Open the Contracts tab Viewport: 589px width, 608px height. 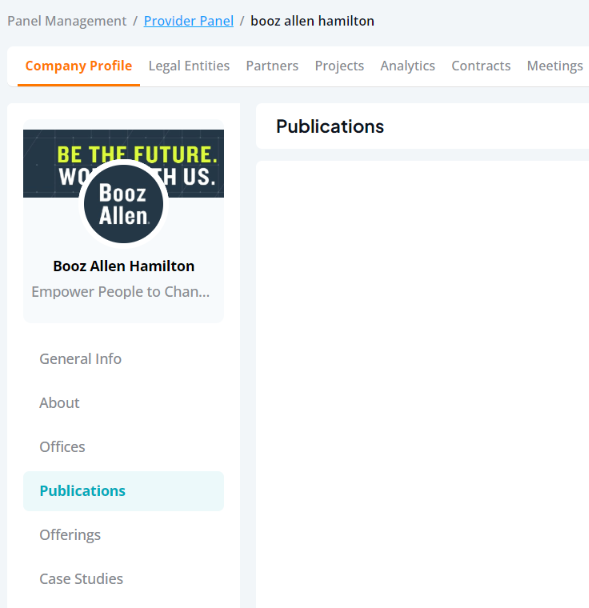481,66
